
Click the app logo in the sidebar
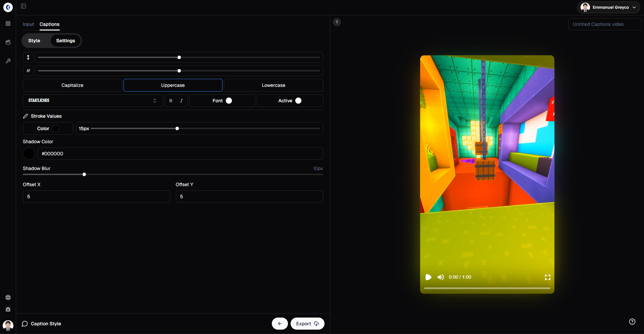8,7
